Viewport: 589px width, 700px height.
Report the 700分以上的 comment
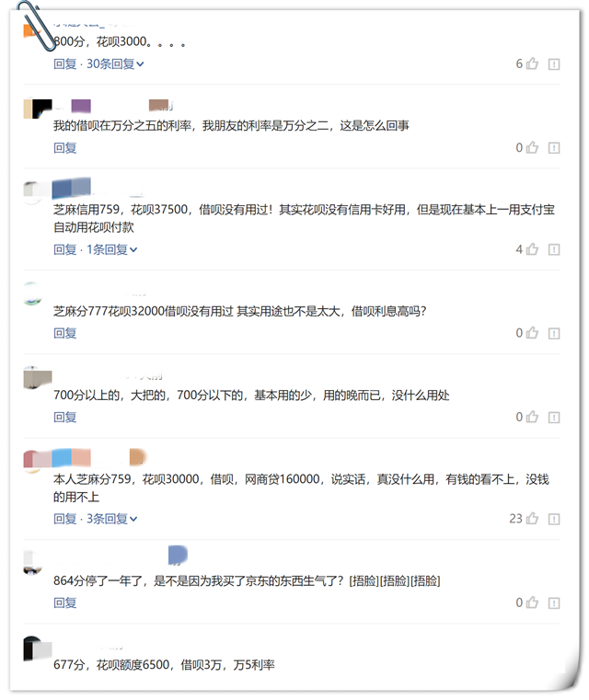[x=554, y=418]
